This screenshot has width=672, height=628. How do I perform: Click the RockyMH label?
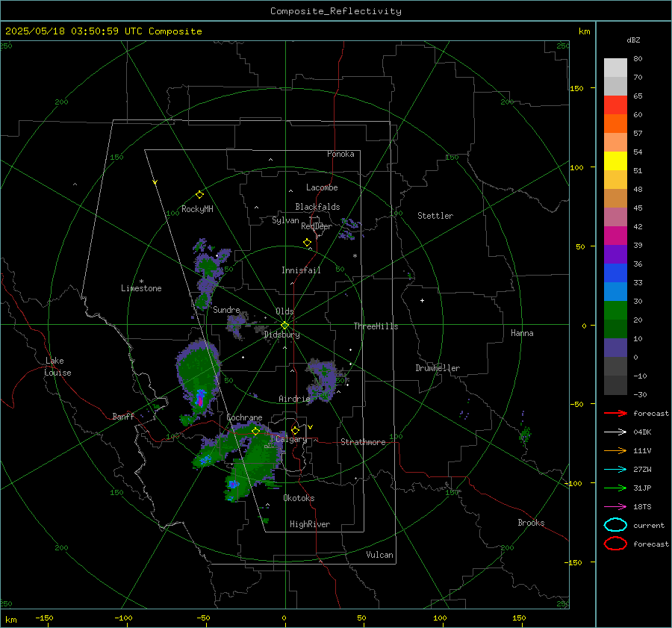(197, 209)
